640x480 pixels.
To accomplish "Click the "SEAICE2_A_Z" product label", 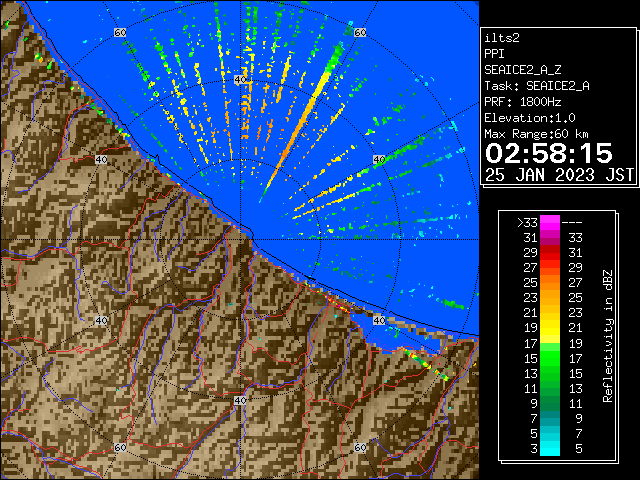I will (522, 70).
